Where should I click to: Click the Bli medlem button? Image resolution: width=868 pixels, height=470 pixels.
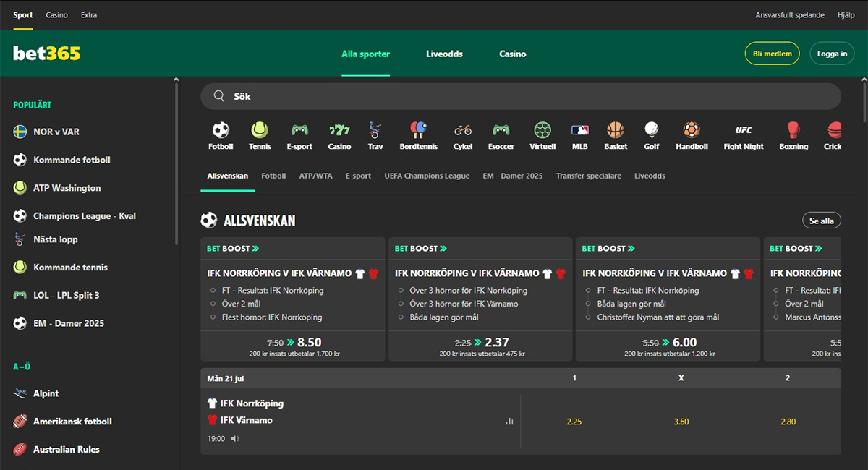click(773, 54)
